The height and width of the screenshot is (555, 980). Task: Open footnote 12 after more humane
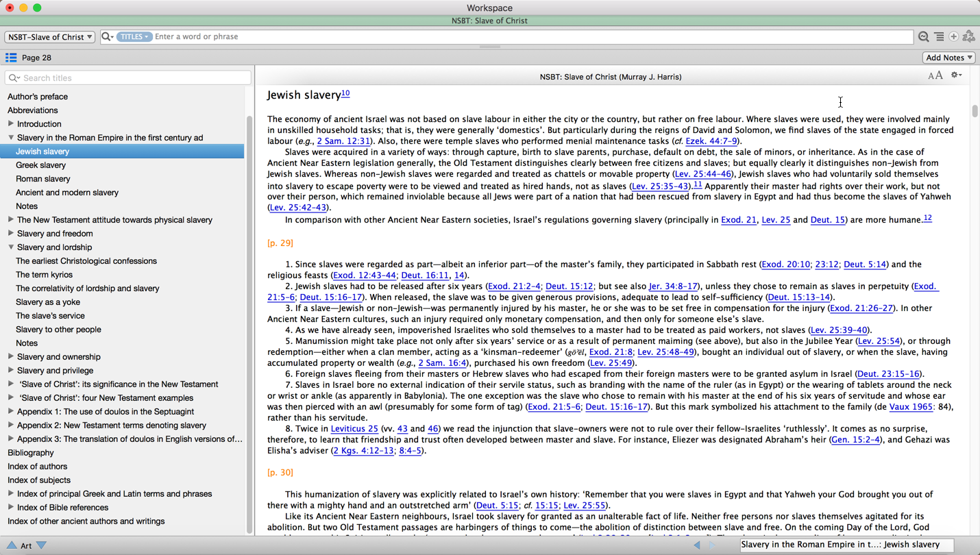pyautogui.click(x=927, y=218)
